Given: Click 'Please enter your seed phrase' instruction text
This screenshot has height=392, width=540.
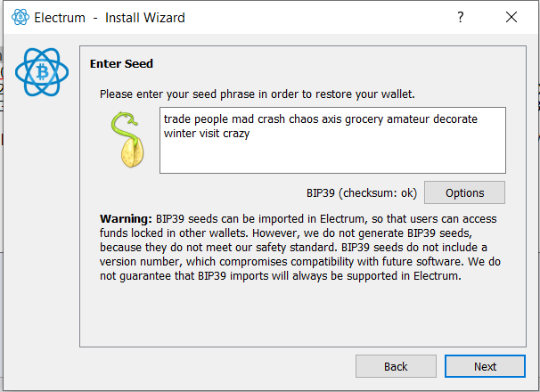Looking at the screenshot, I should 258,94.
